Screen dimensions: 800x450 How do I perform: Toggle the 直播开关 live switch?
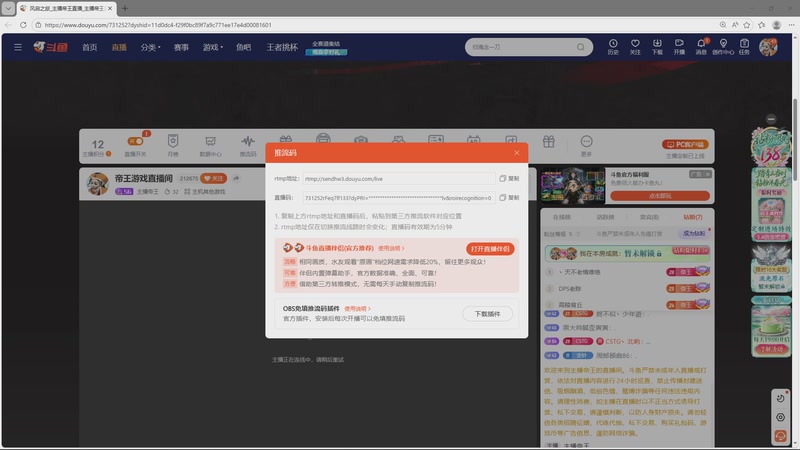(135, 141)
